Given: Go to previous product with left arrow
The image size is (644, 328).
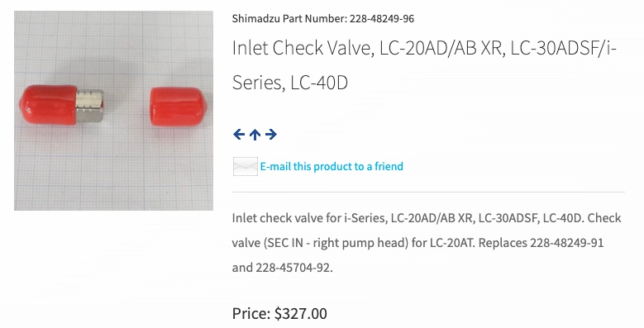Looking at the screenshot, I should [239, 134].
